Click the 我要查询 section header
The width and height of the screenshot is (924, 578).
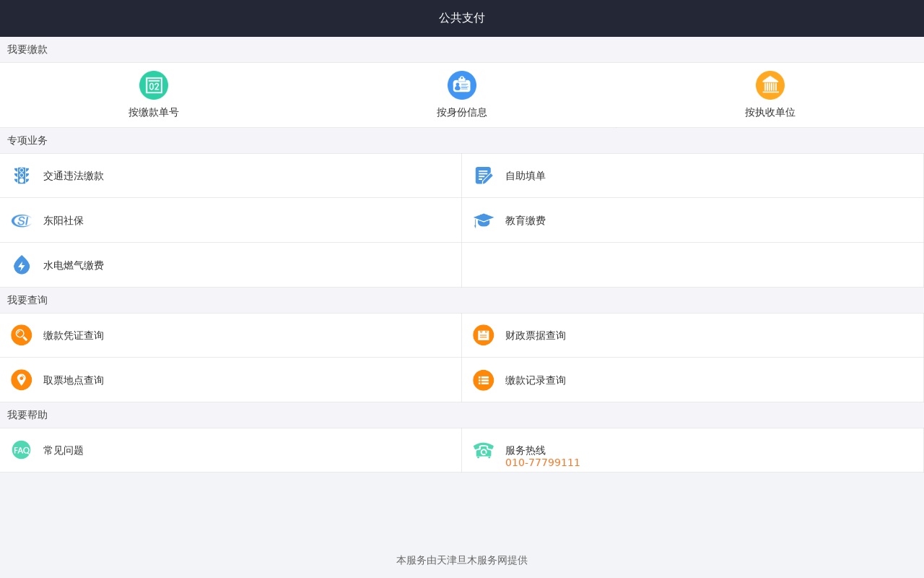pos(27,301)
